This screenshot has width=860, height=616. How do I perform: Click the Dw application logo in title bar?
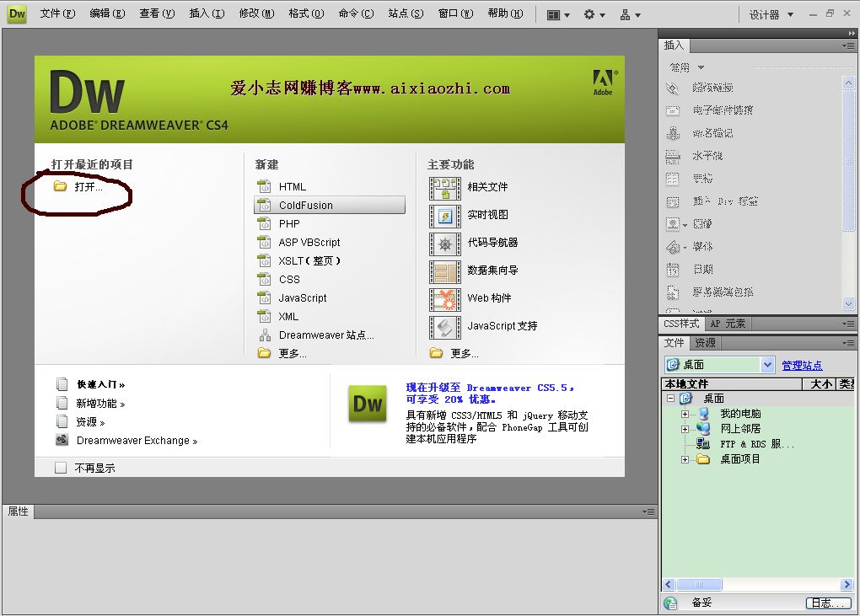point(17,13)
